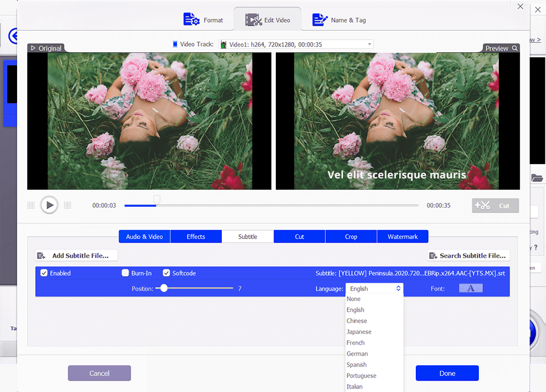
Task: Open the subtitle Font chooser
Action: point(471,288)
